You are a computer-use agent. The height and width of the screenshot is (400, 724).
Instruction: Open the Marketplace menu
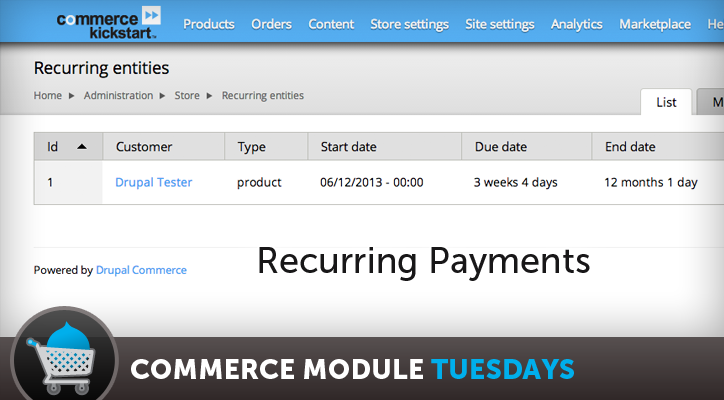pos(655,24)
